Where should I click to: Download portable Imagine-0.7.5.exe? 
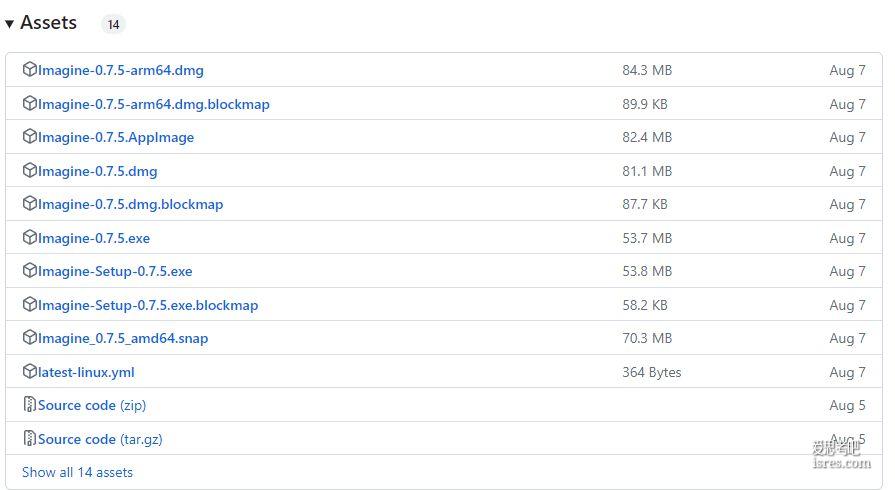[94, 238]
